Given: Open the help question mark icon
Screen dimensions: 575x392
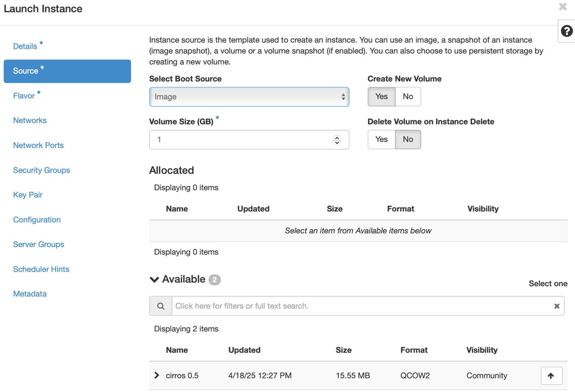Looking at the screenshot, I should point(566,31).
